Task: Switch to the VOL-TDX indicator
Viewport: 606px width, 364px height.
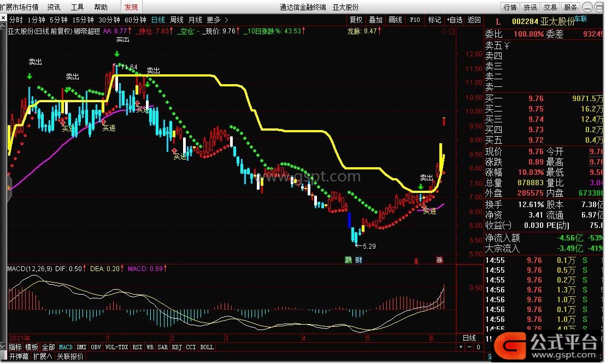Action: pos(117,347)
